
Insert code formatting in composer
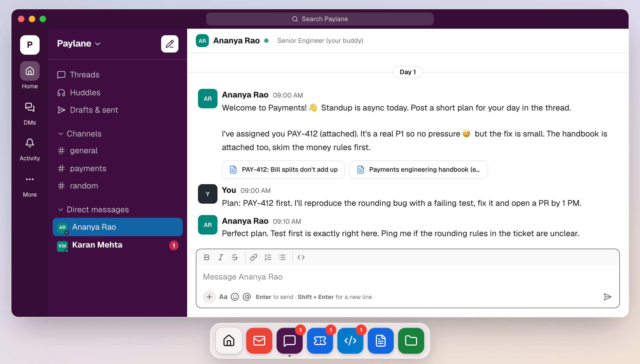(x=301, y=257)
